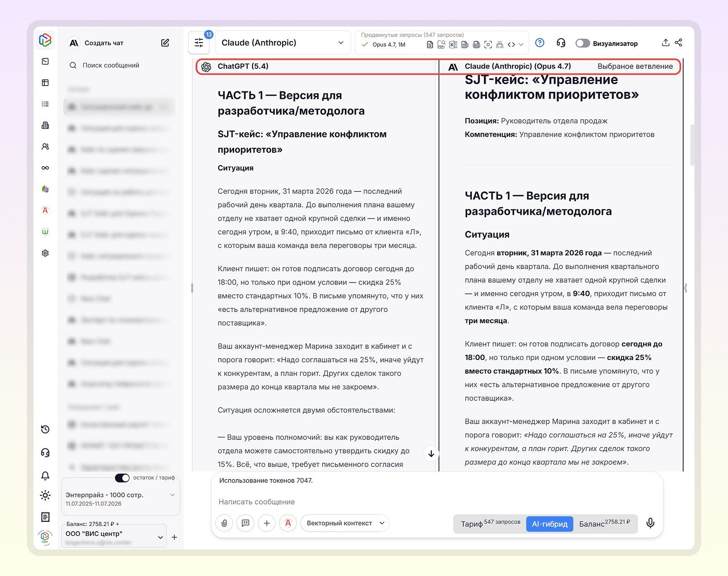Image resolution: width=728 pixels, height=576 pixels.
Task: Click the plus next to ООО ВИС центр
Action: 174,537
